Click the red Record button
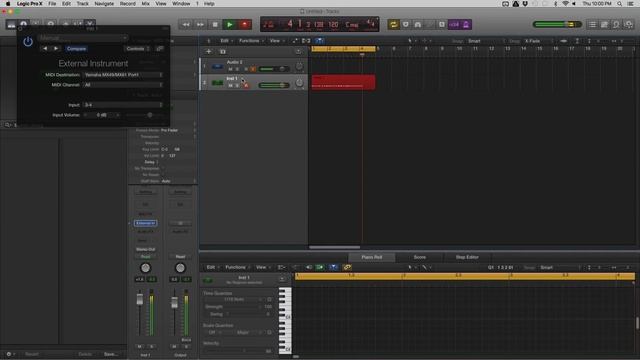The image size is (640, 360). (245, 24)
